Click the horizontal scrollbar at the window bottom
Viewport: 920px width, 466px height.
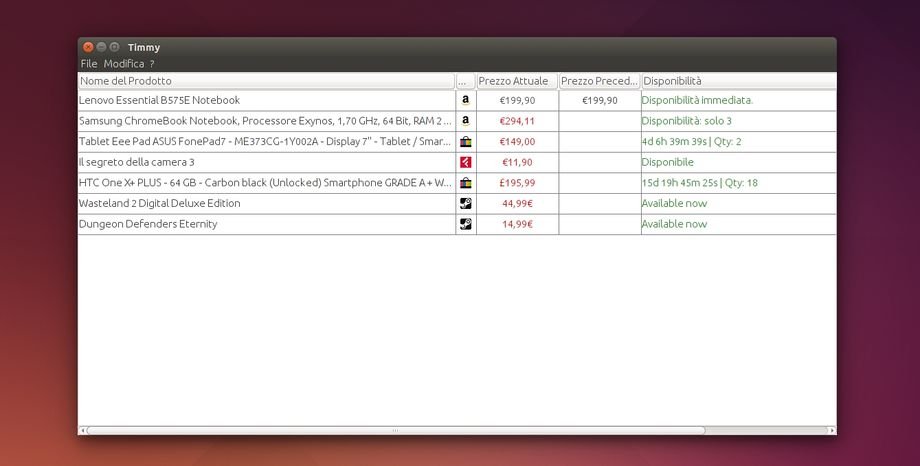[395, 431]
